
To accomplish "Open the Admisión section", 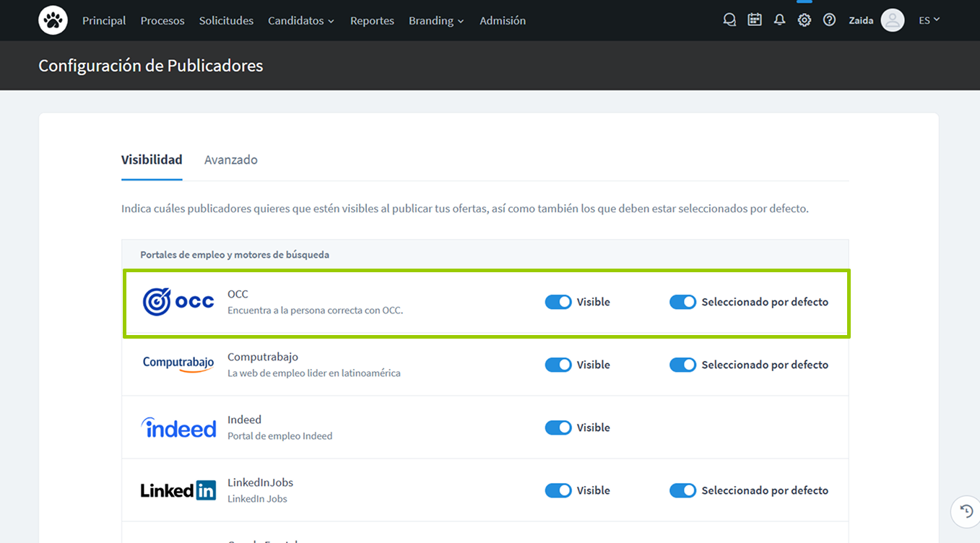I will 503,20.
